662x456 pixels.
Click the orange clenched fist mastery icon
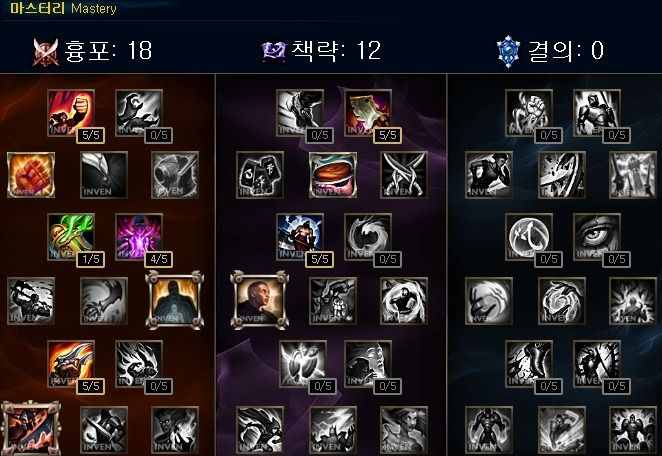click(31, 175)
